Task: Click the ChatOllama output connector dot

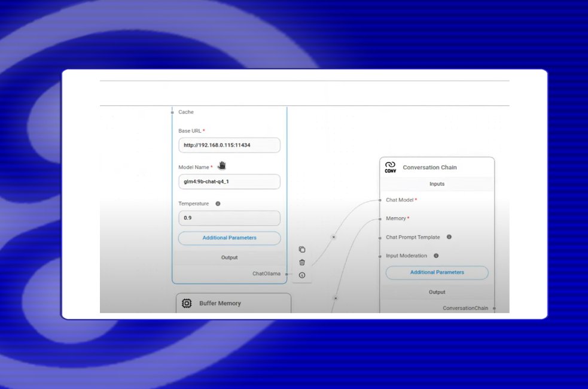Action: [287, 274]
